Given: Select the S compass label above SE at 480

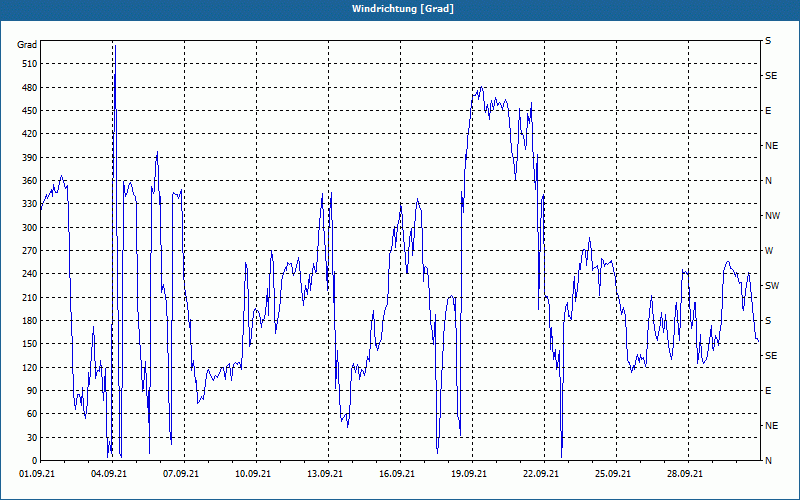Looking at the screenshot, I should [768, 41].
